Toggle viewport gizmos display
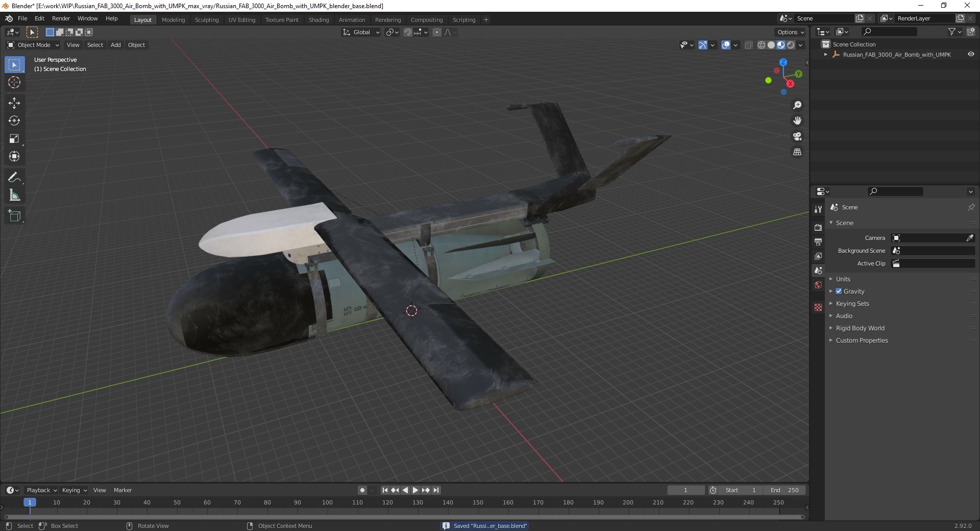This screenshot has width=980, height=531. [703, 45]
